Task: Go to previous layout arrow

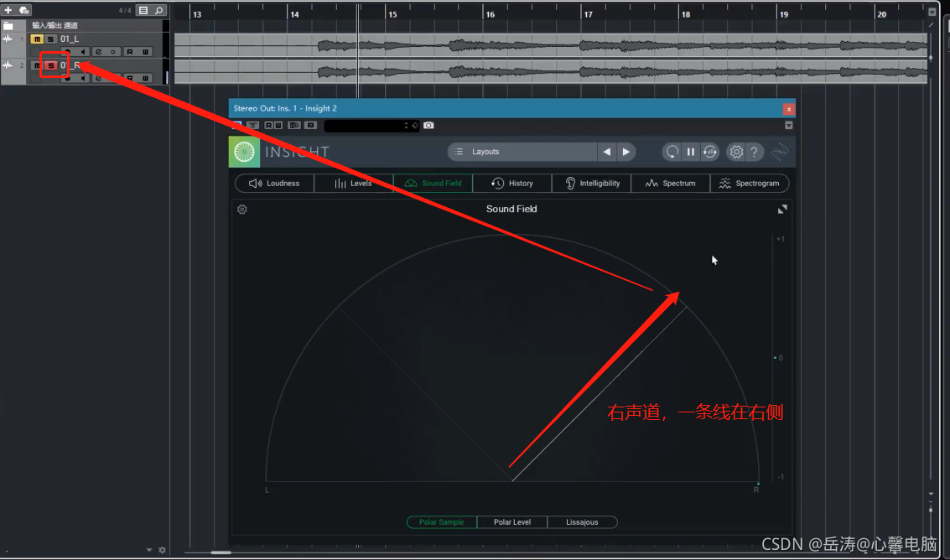Action: point(606,152)
